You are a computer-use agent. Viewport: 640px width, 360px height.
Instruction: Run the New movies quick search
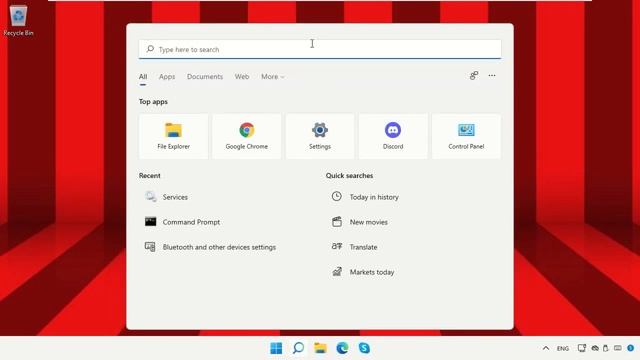pyautogui.click(x=360, y=222)
